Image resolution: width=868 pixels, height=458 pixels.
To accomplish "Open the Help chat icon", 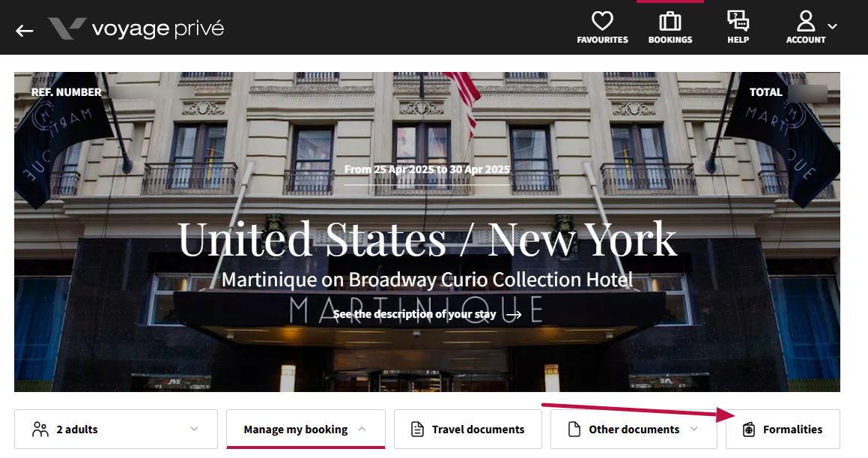I will [x=738, y=21].
